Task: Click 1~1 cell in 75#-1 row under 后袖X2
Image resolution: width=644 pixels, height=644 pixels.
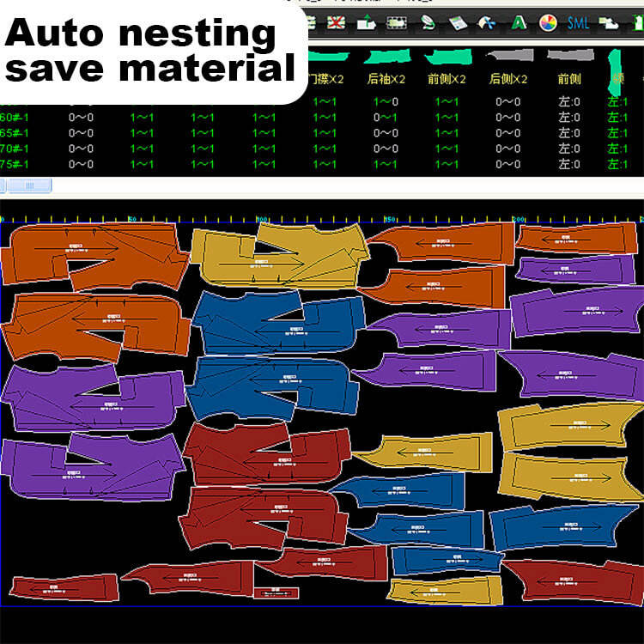Action: pyautogui.click(x=386, y=164)
